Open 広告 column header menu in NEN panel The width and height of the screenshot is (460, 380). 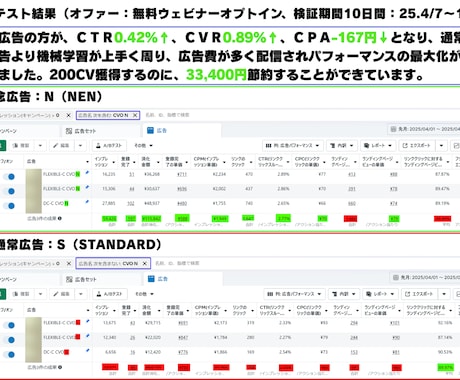[x=87, y=162]
